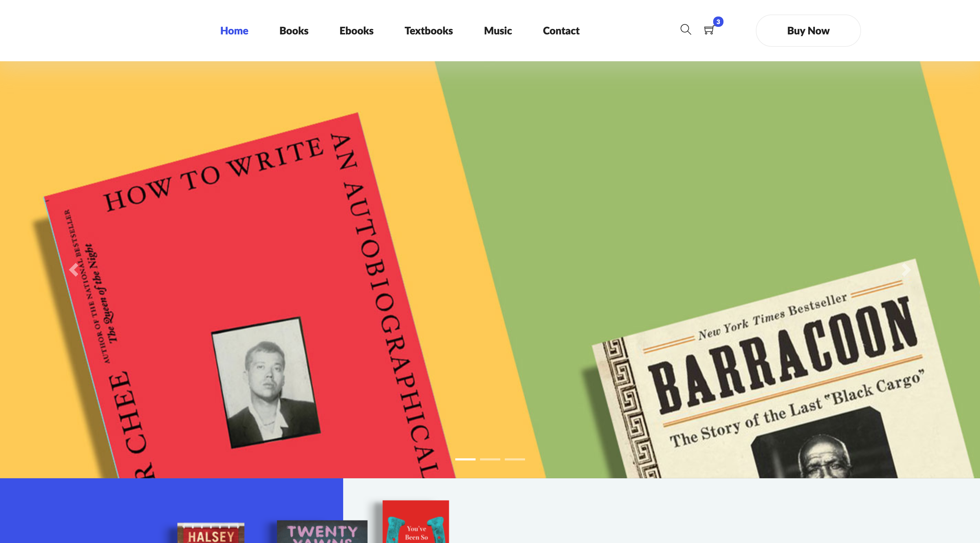Open the Twenty Yawns book thumbnail

coord(322,532)
